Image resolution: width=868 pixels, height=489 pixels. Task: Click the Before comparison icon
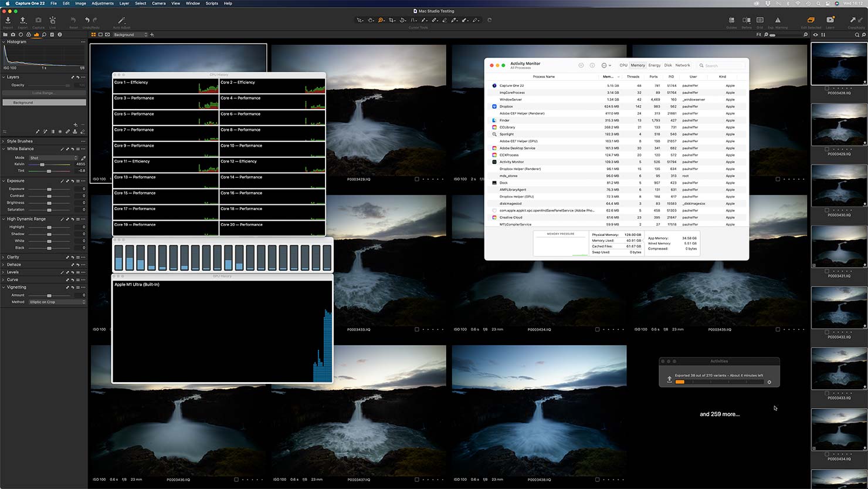pos(746,21)
